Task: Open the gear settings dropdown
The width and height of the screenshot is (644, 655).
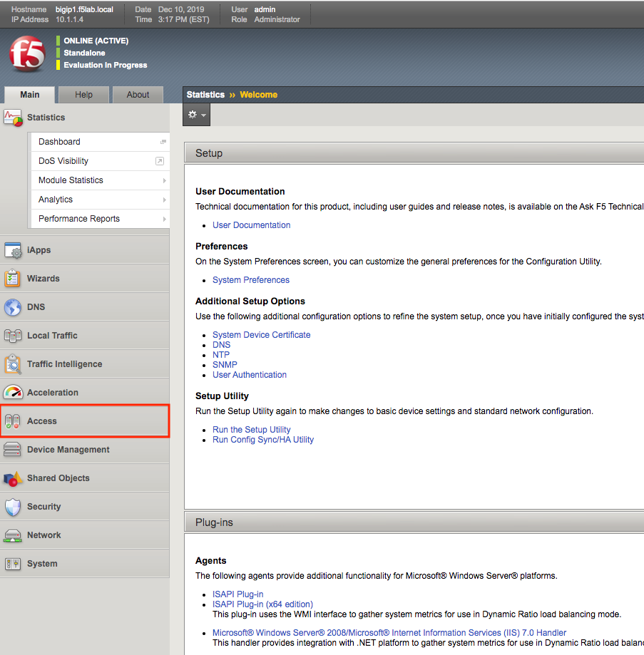Action: [x=196, y=115]
